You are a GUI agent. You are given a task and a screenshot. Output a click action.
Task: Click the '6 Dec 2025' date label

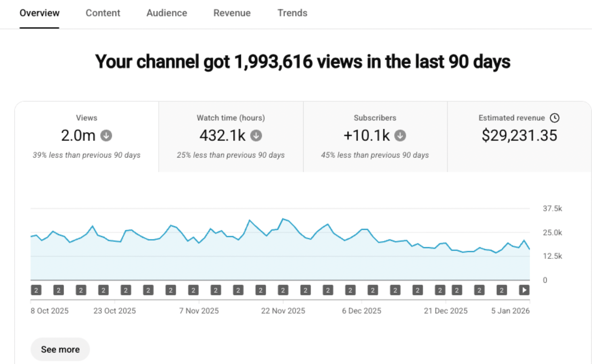pyautogui.click(x=361, y=311)
